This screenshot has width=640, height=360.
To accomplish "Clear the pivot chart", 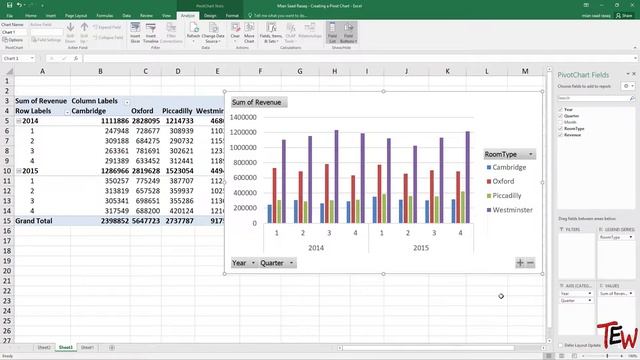I will [x=235, y=33].
